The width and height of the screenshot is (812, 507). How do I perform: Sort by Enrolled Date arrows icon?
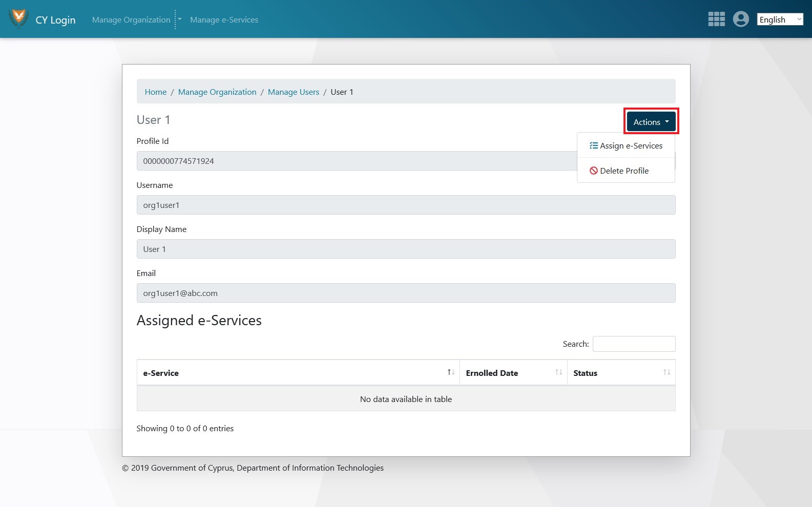(x=558, y=372)
